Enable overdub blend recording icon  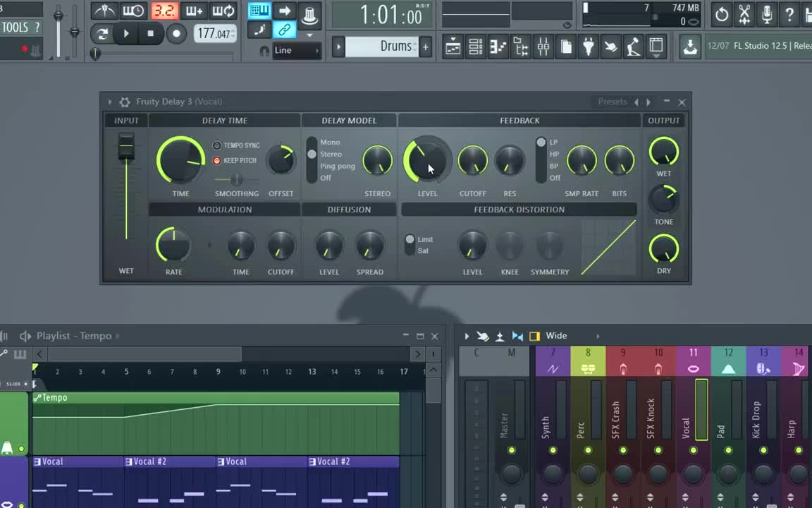point(194,11)
